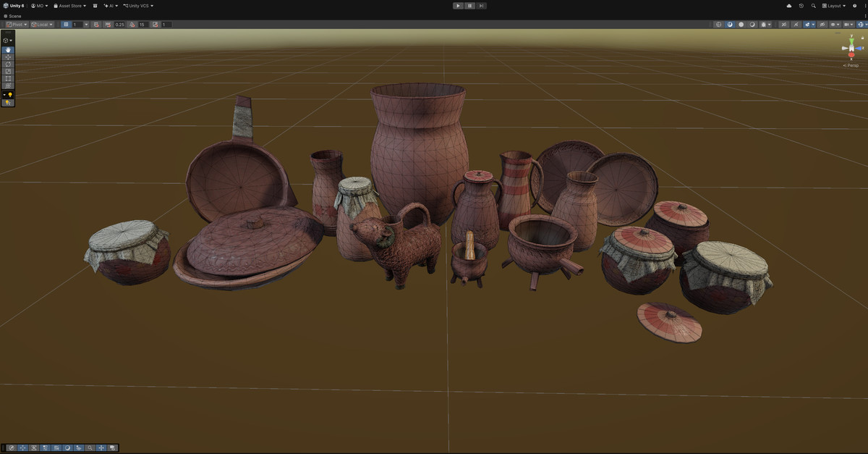Open the debug draw mode dropdown with bug icon
The width and height of the screenshot is (868, 454).
[766, 25]
